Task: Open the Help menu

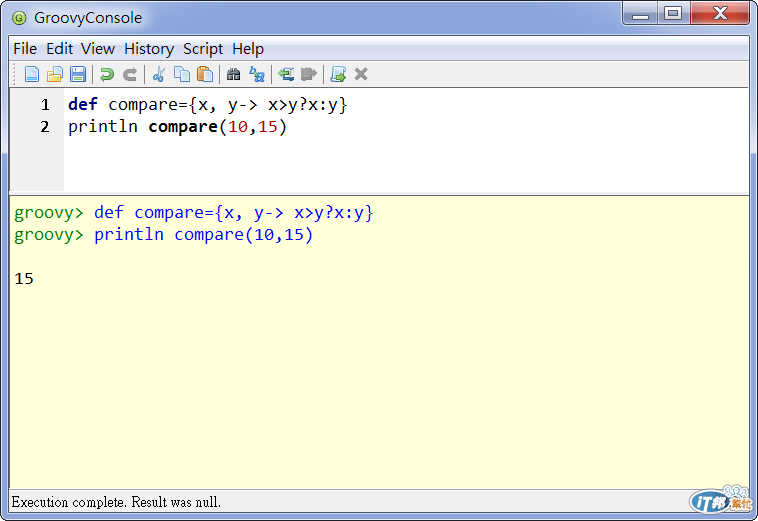Action: (248, 49)
